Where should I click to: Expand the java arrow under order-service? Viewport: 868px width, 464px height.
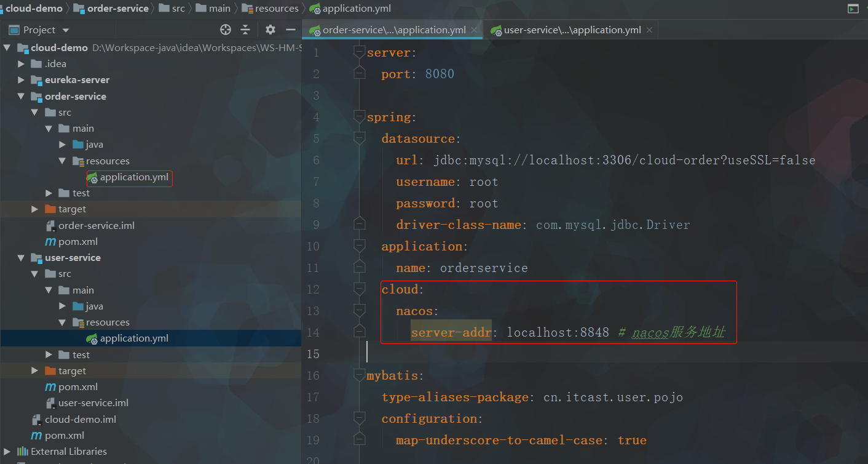tap(62, 145)
